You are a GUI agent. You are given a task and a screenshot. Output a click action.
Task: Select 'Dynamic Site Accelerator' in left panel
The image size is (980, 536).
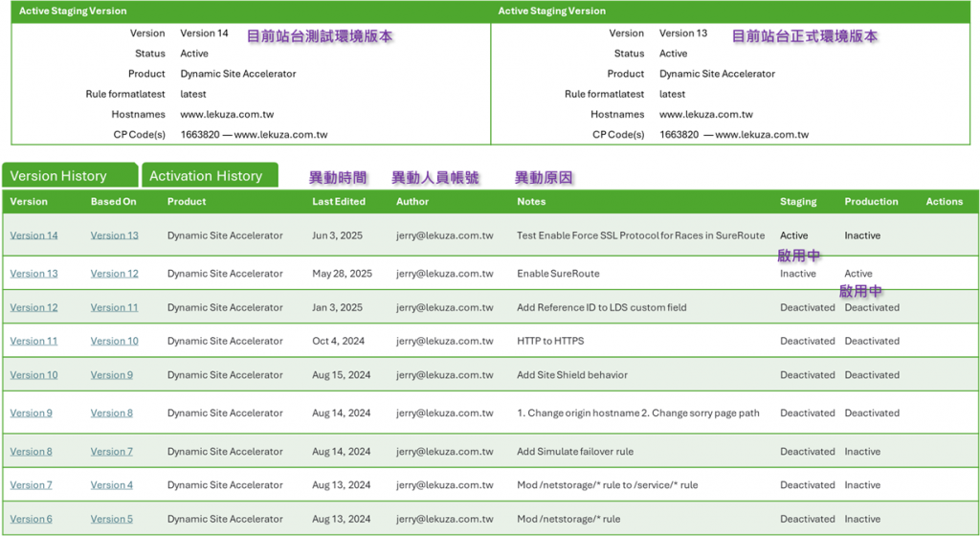pos(238,74)
